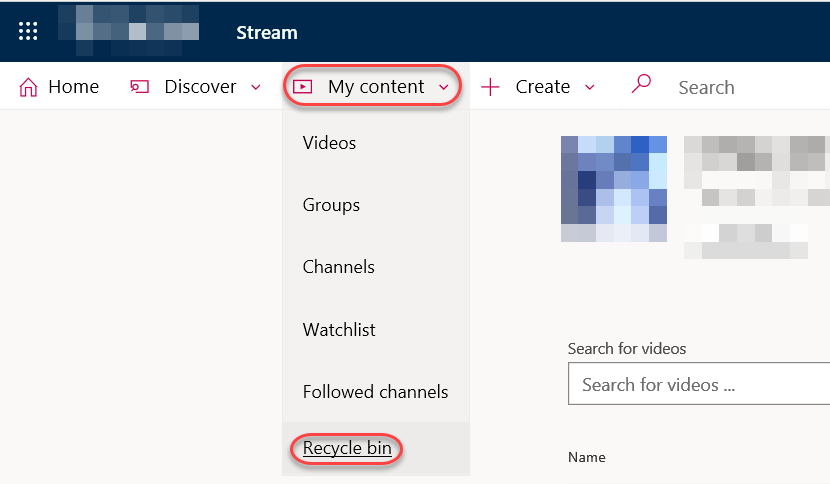Screen dimensions: 830x484
Task: Click the Create plus icon
Action: (490, 87)
